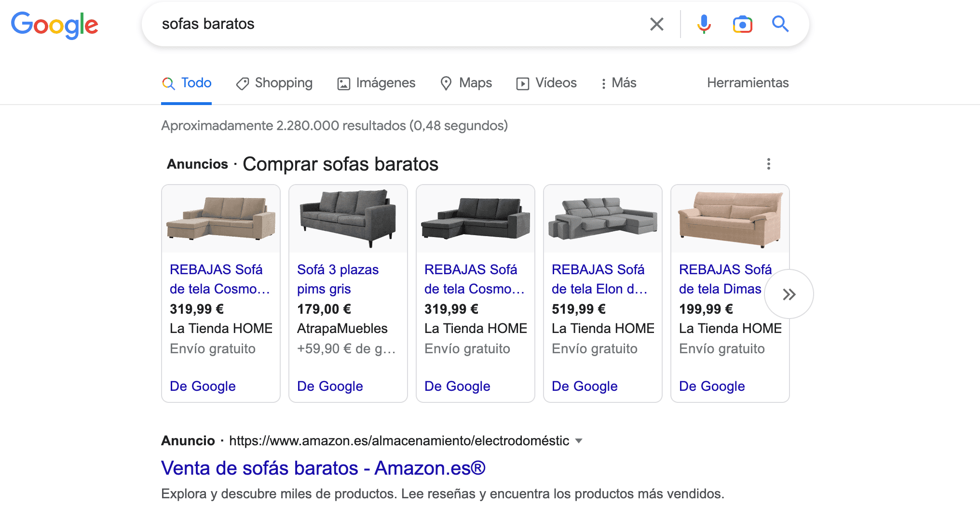Click the pin icon next to Maps
980x506 pixels.
coord(446,83)
